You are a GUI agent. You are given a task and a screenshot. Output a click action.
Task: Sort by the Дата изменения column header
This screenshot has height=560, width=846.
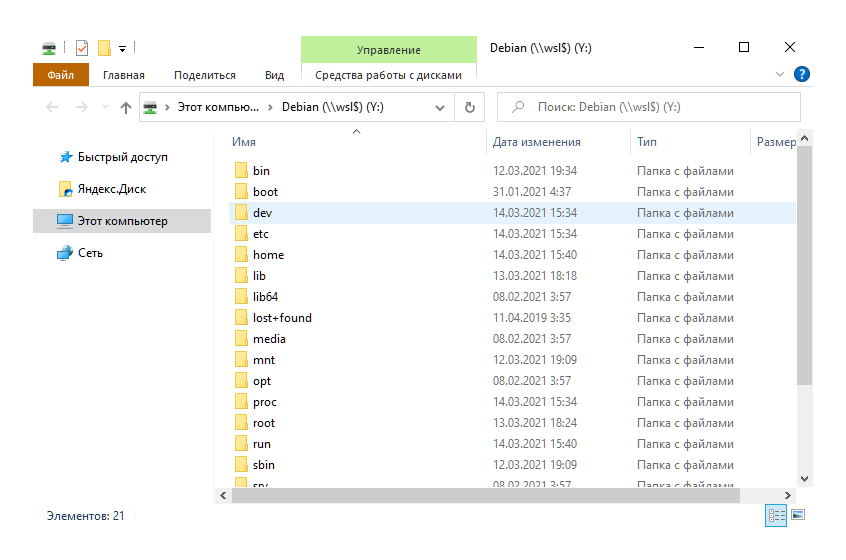[537, 142]
